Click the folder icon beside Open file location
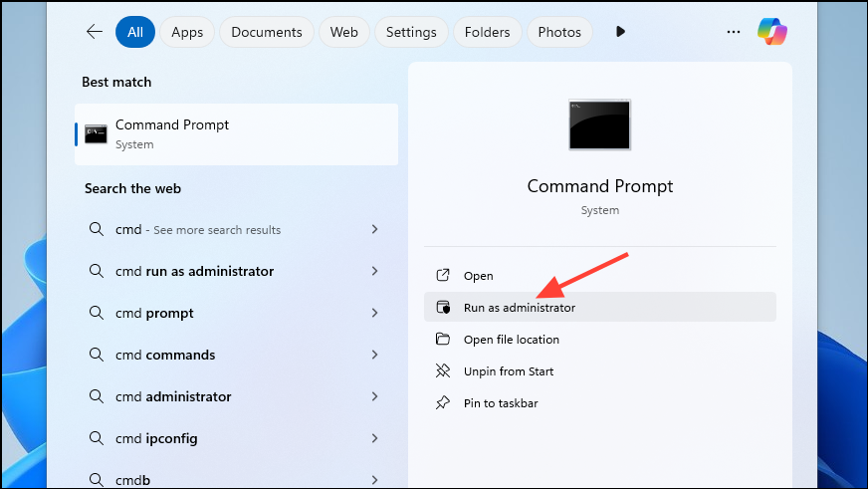Screen dimensions: 868x489 tap(443, 339)
